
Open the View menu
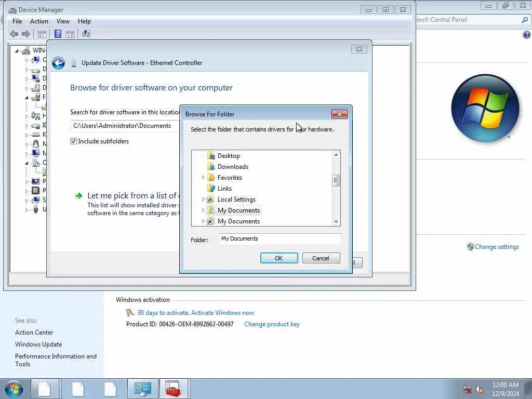point(63,21)
